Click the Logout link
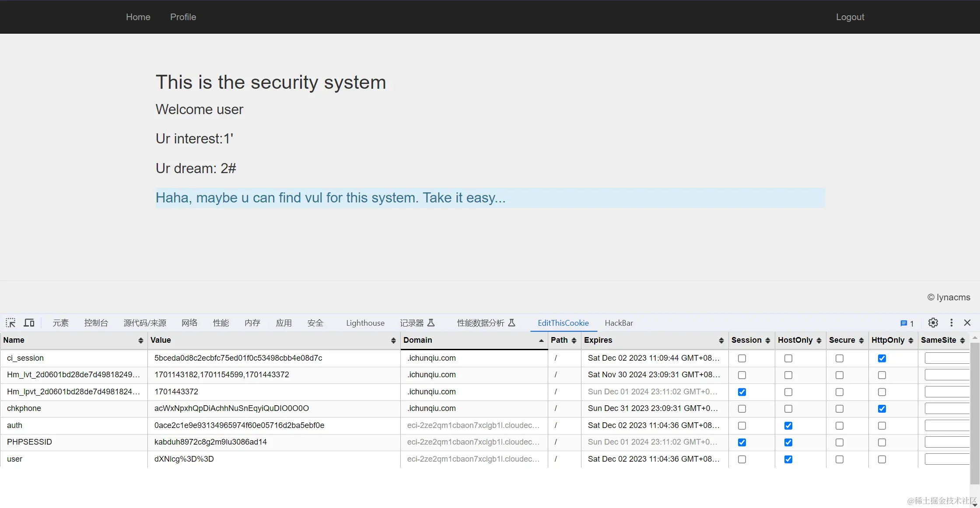980x508 pixels. (x=850, y=17)
